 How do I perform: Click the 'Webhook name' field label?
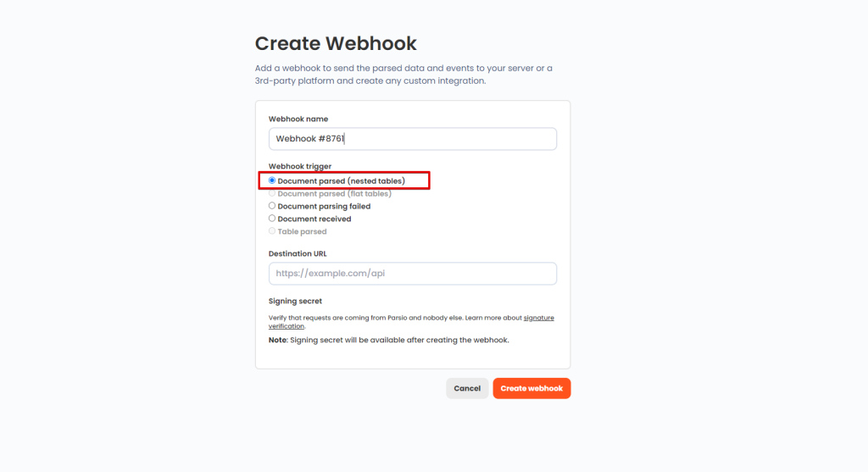point(298,119)
